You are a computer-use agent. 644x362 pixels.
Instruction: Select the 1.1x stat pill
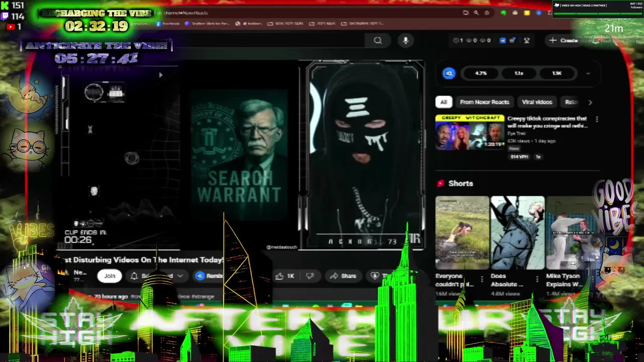(519, 73)
